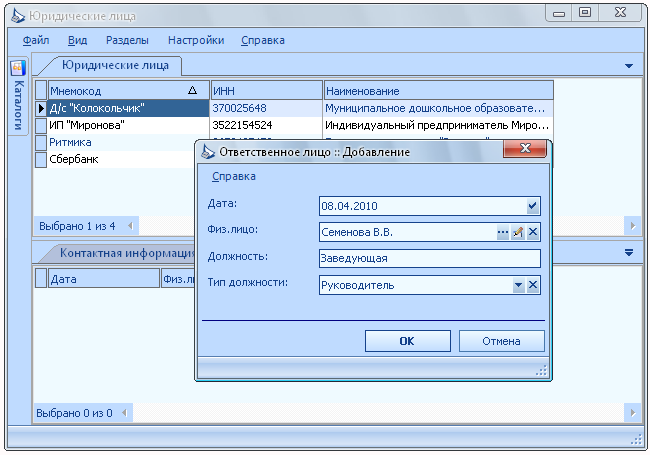Click the Выбрано 0 из 0 status text
This screenshot has width=650, height=455.
(x=74, y=413)
